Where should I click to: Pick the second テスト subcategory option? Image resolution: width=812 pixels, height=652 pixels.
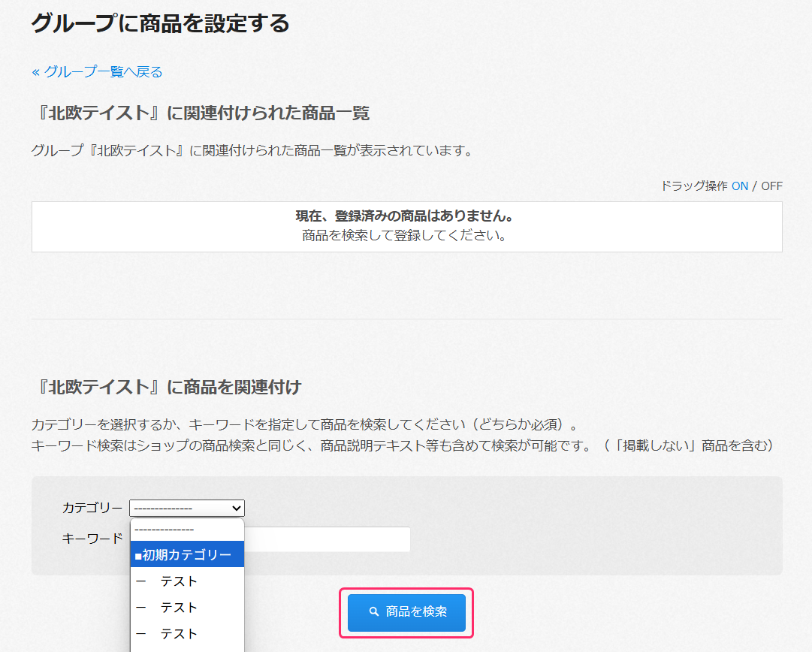pyautogui.click(x=187, y=608)
